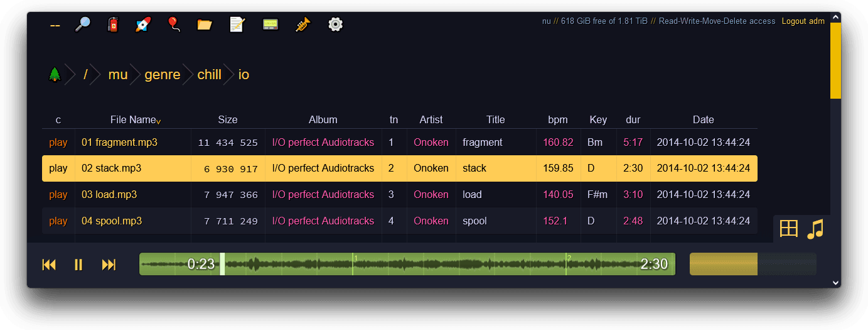Image resolution: width=868 pixels, height=330 pixels.
Task: Open the magnifying glass search icon
Action: (83, 25)
